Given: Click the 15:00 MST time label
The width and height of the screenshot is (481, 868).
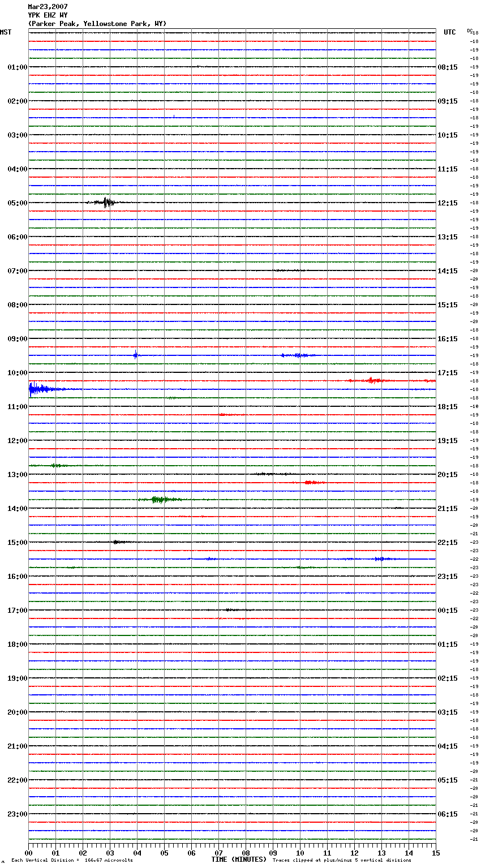Looking at the screenshot, I should coord(18,543).
